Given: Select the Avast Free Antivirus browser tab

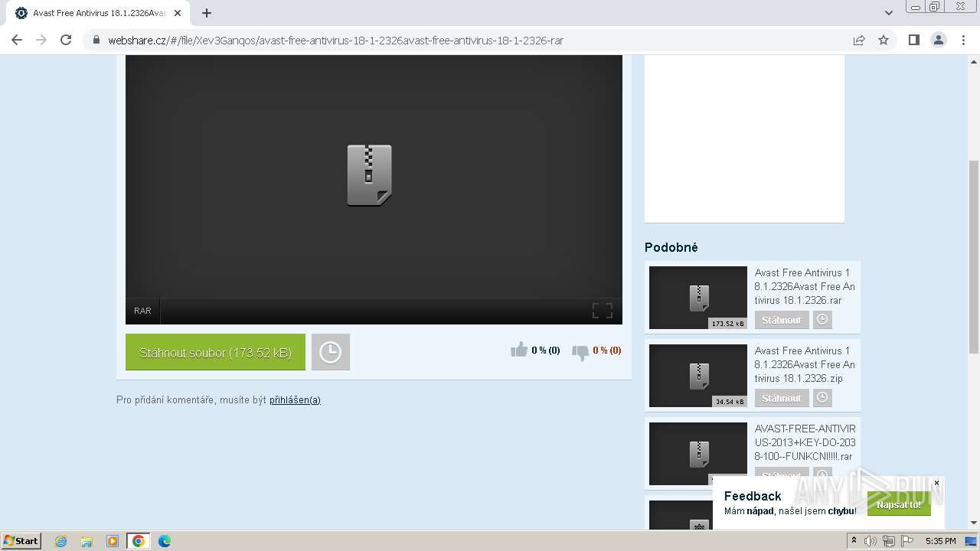Looking at the screenshot, I should coord(100,13).
